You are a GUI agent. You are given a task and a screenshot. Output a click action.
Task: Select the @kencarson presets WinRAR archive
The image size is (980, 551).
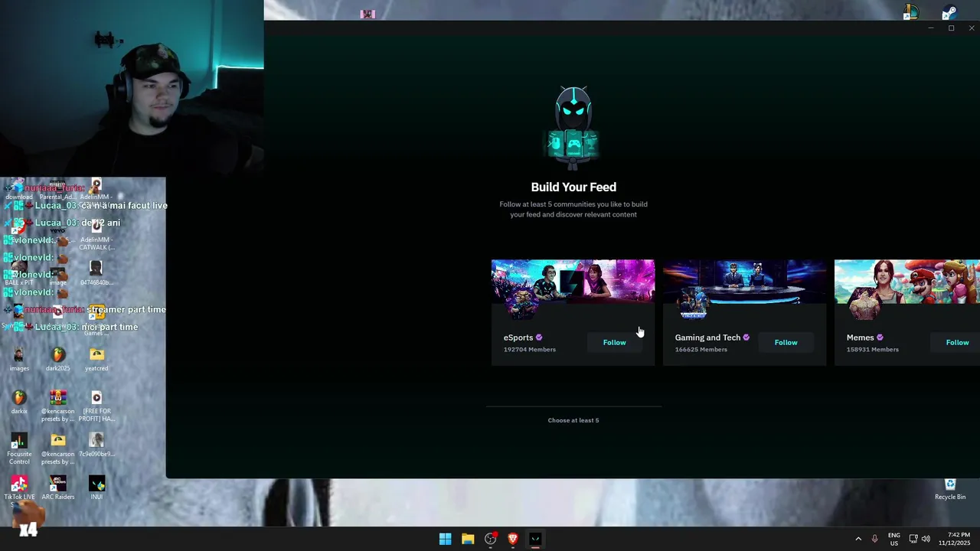[57, 406]
